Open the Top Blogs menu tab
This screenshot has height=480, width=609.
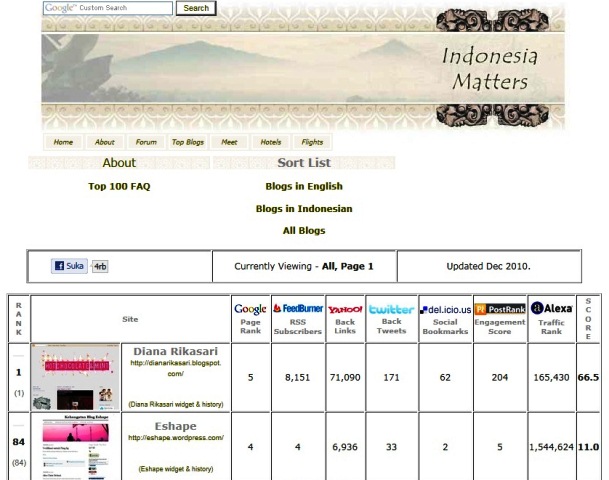[187, 142]
